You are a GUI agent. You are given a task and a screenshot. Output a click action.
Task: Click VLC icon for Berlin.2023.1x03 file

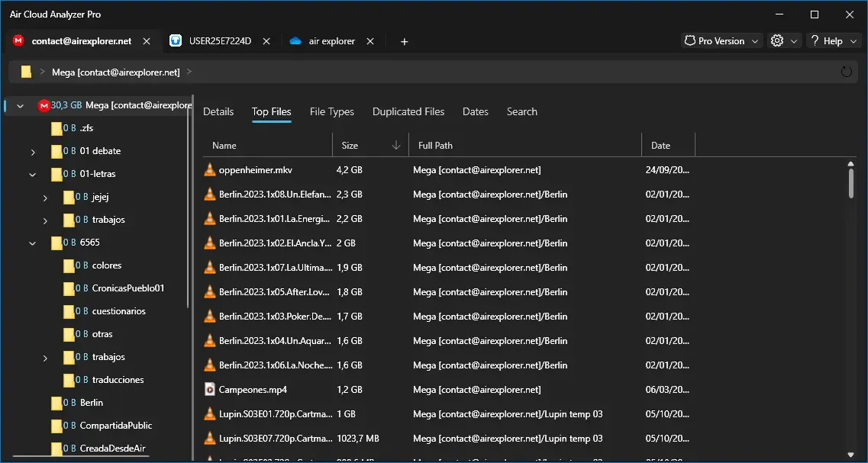click(210, 317)
